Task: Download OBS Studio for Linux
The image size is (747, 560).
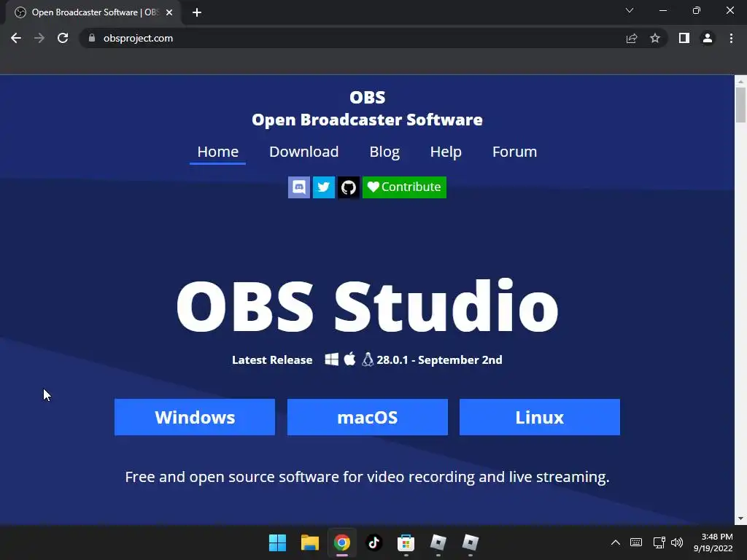Action: (x=540, y=417)
